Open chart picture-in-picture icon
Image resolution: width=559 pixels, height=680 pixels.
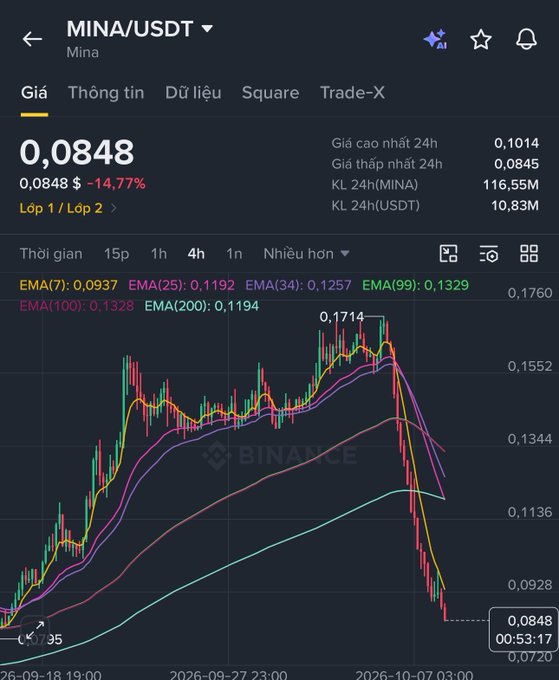[448, 254]
